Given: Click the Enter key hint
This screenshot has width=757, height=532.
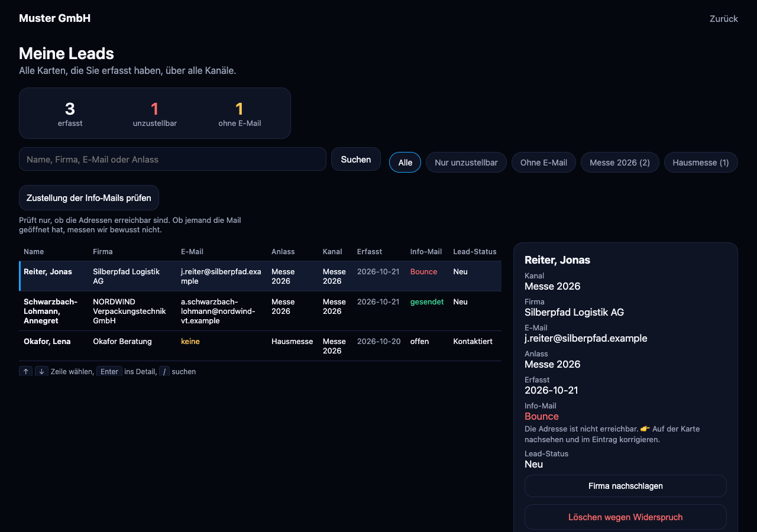Looking at the screenshot, I should click(x=109, y=372).
